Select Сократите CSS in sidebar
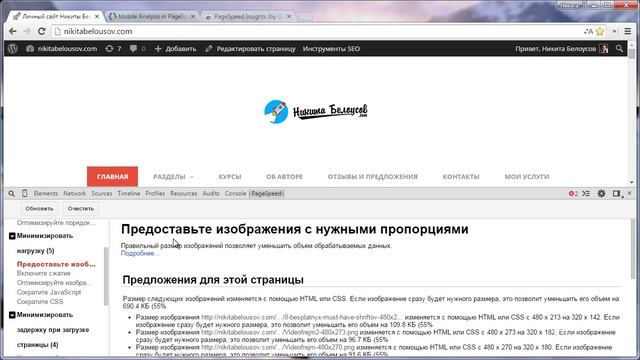The height and width of the screenshot is (360, 640). (40, 302)
